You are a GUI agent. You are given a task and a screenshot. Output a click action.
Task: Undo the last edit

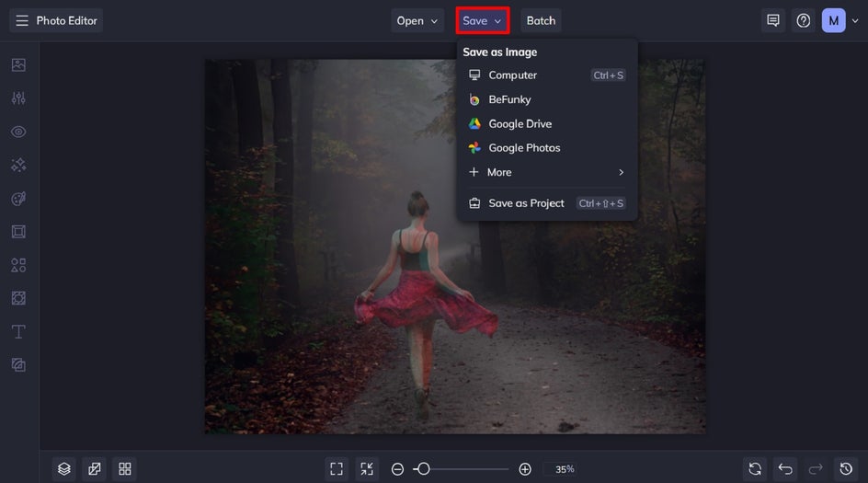pyautogui.click(x=785, y=469)
